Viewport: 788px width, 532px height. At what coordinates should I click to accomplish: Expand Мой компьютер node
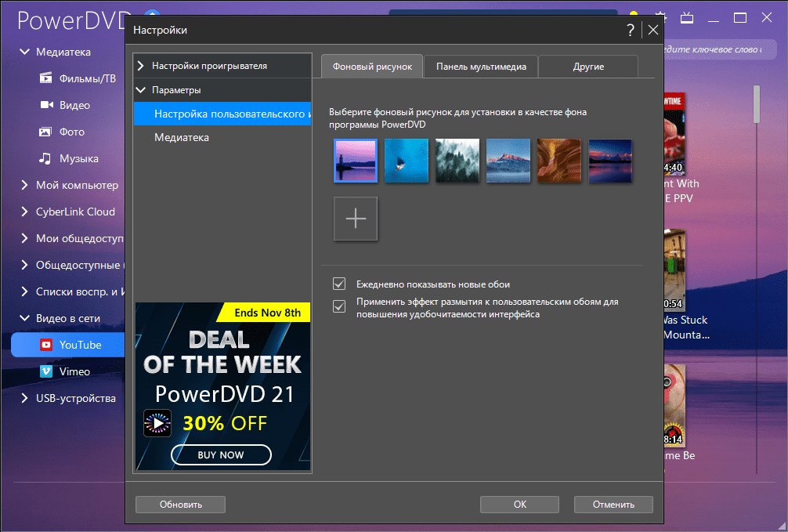tap(24, 185)
